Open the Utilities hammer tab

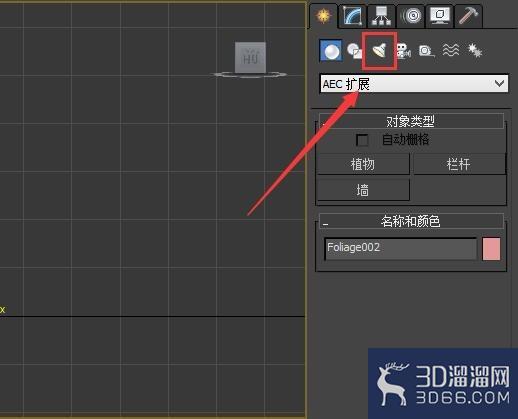(468, 16)
